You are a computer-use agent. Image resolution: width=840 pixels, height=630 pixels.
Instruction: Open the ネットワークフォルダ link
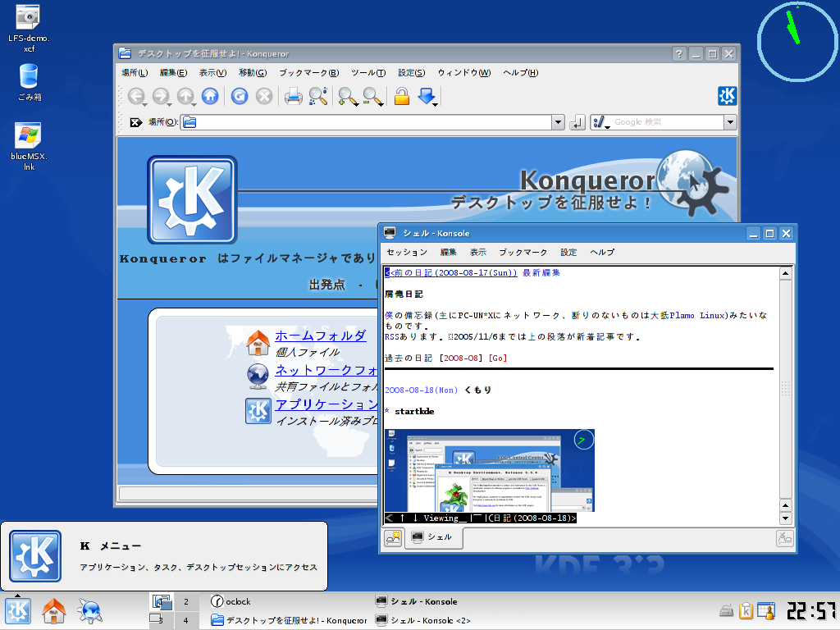326,370
